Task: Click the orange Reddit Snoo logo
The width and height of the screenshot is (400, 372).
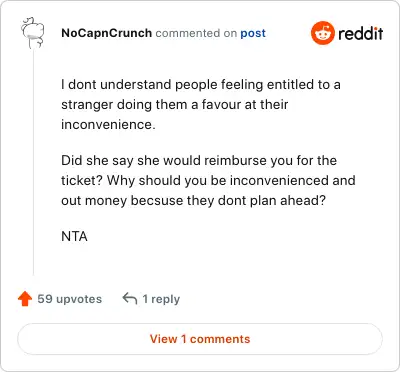Action: 322,33
